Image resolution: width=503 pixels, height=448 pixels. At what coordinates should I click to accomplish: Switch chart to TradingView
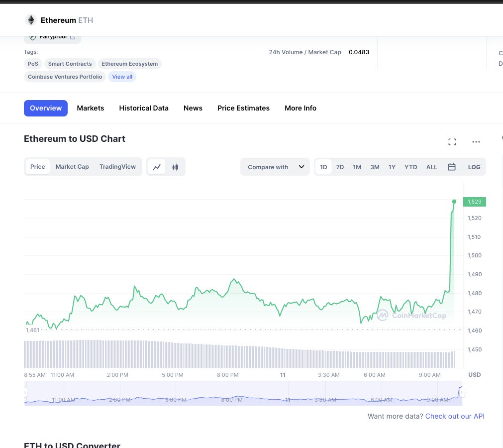pyautogui.click(x=117, y=167)
